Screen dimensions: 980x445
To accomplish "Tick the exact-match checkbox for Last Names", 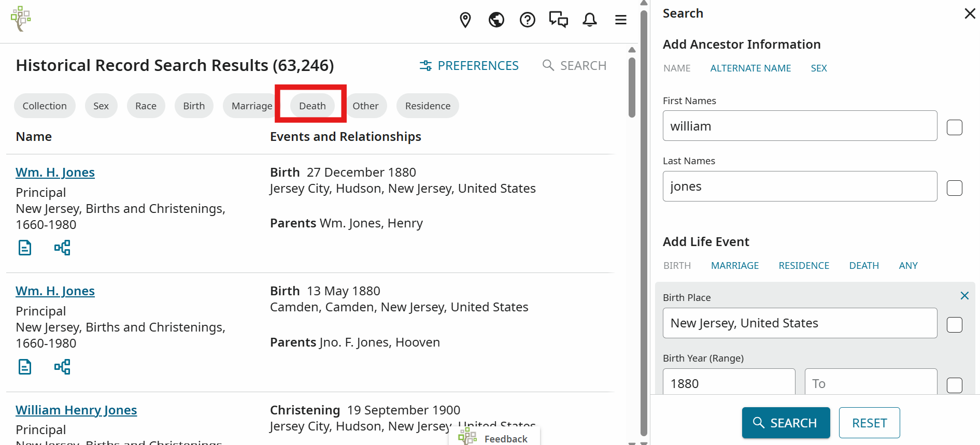I will (954, 188).
